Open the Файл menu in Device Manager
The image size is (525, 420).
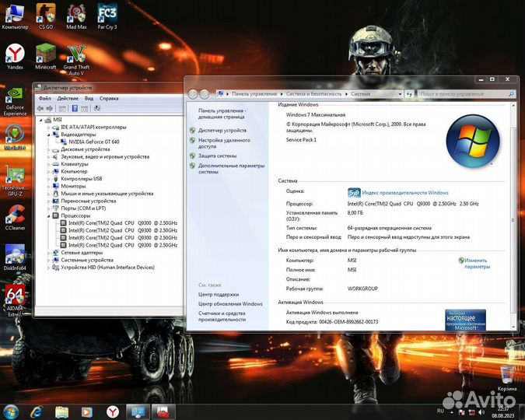click(45, 98)
